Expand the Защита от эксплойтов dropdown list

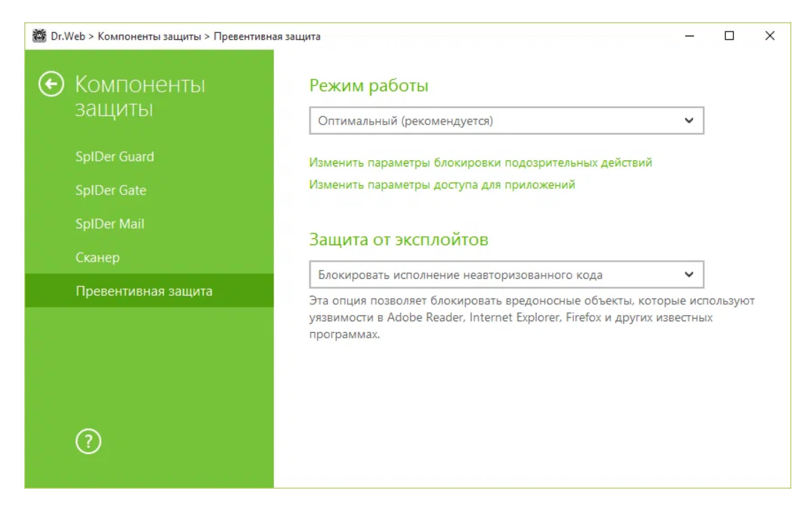click(506, 275)
